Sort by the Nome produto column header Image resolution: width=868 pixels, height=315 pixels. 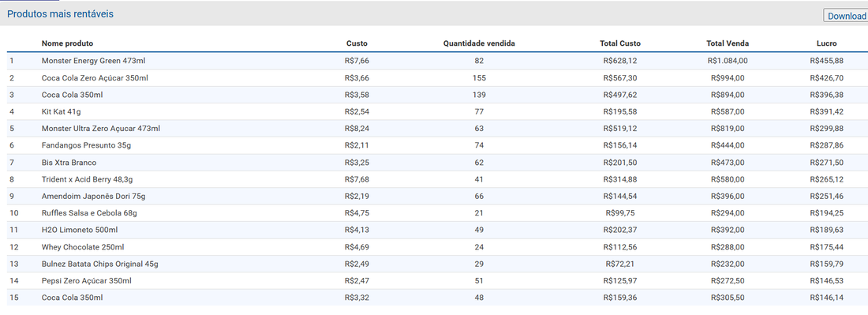point(68,43)
